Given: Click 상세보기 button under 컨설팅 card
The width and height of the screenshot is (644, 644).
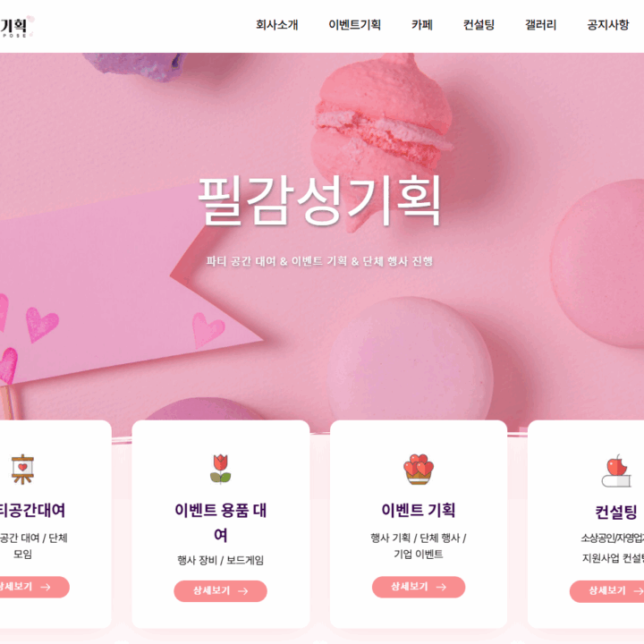Looking at the screenshot, I should pos(606,591).
